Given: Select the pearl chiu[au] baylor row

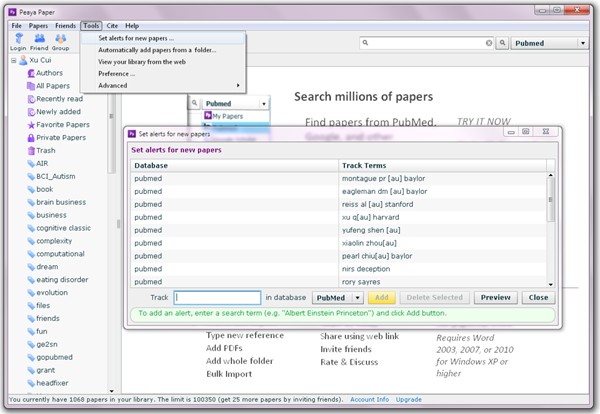Looking at the screenshot, I should [x=339, y=256].
